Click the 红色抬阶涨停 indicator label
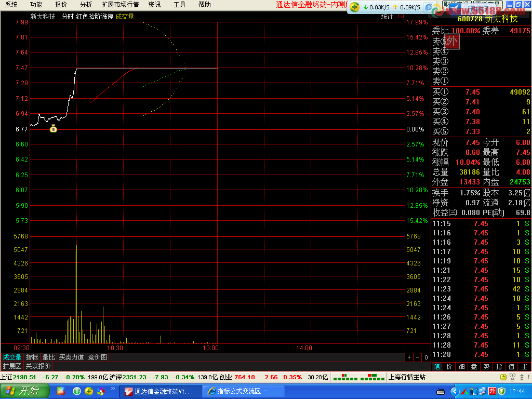The height and width of the screenshot is (399, 532). (x=95, y=16)
